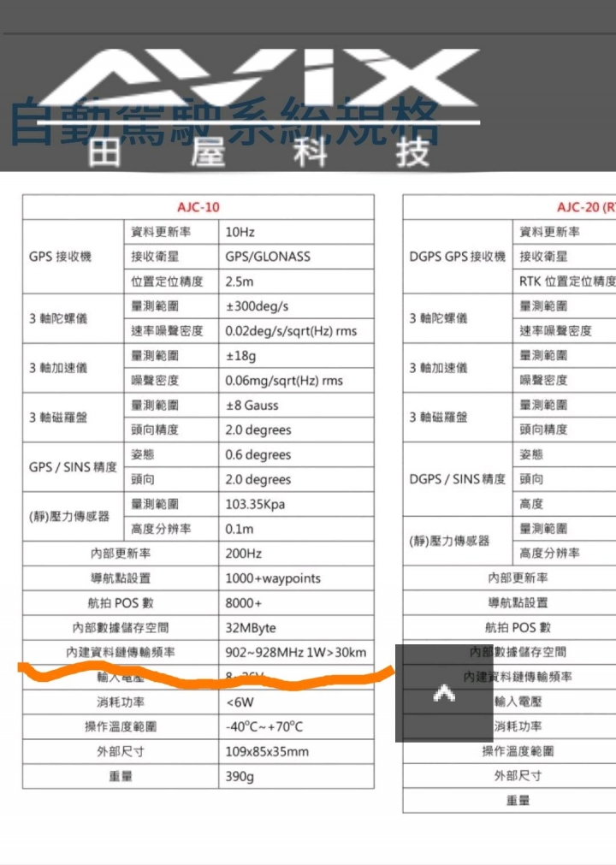Click '速率噪聲密度' label in AJC-10 table

(x=167, y=331)
